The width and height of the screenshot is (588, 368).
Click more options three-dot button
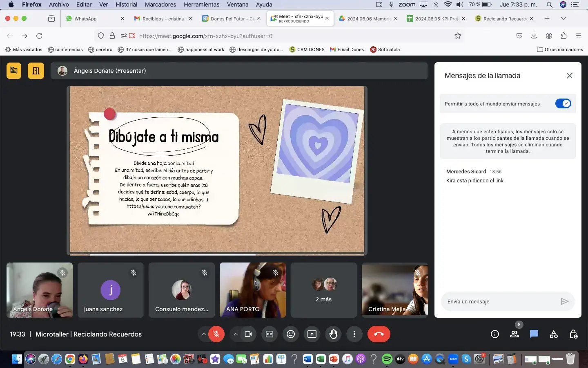tap(354, 334)
